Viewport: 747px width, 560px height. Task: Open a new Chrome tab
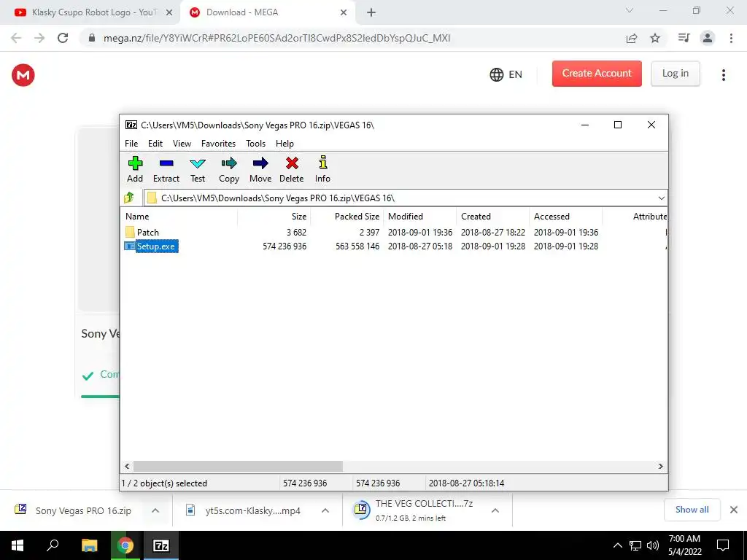371,12
